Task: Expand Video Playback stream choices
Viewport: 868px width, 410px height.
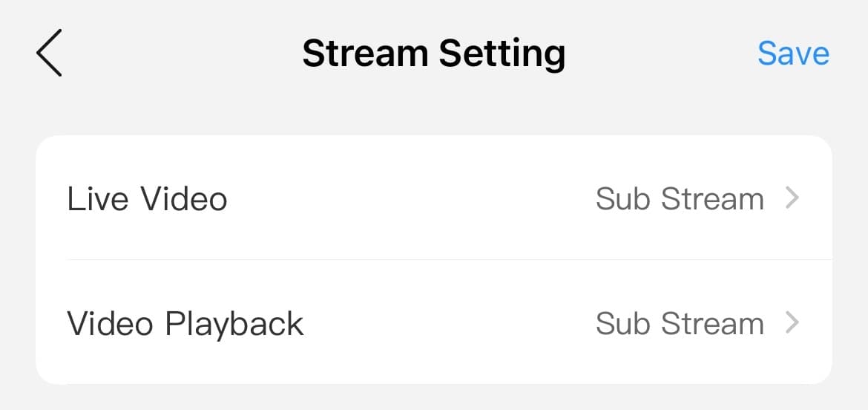Action: [x=433, y=322]
